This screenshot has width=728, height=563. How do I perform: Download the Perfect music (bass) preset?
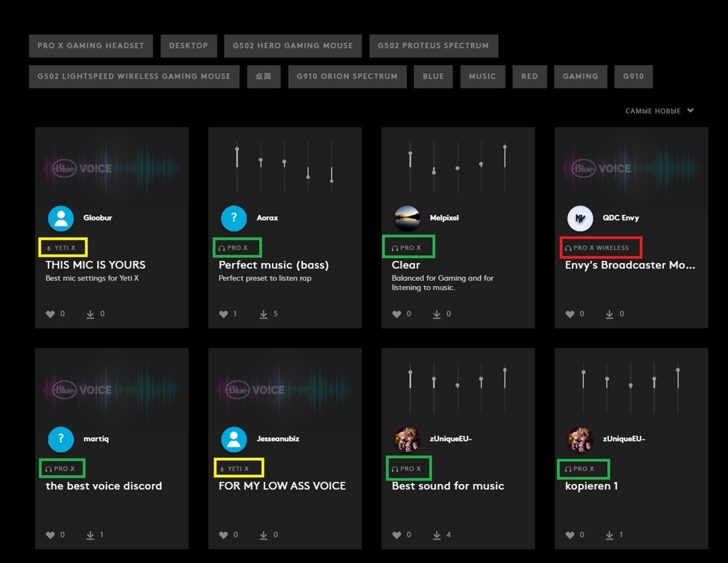(x=263, y=314)
